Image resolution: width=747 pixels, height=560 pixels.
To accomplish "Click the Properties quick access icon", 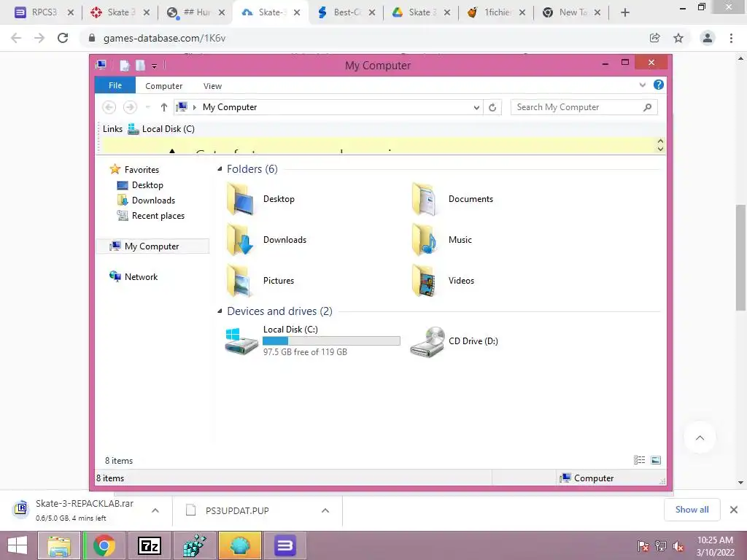I will pyautogui.click(x=124, y=65).
